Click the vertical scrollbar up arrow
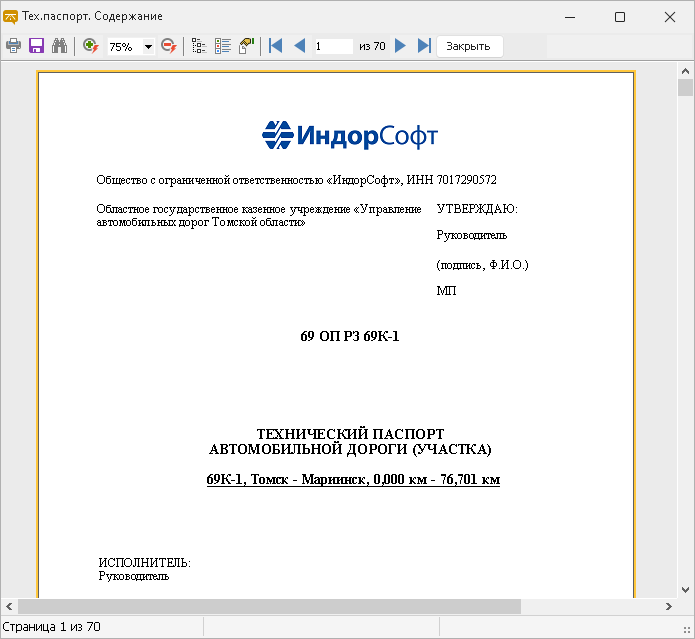This screenshot has height=639, width=695. (x=685, y=71)
